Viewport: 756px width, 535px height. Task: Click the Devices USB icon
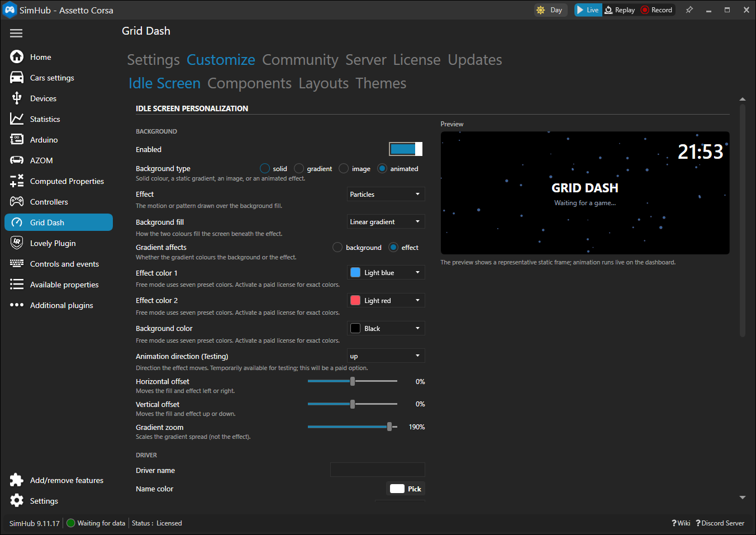(x=17, y=98)
